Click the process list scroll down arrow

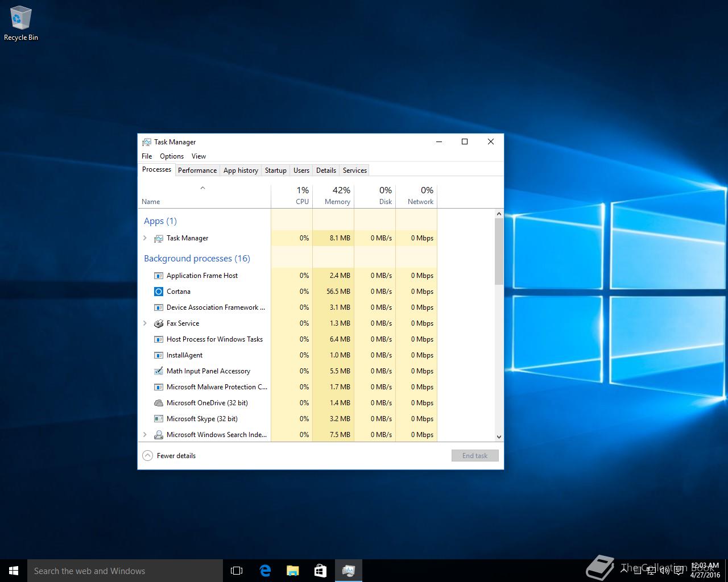(499, 437)
